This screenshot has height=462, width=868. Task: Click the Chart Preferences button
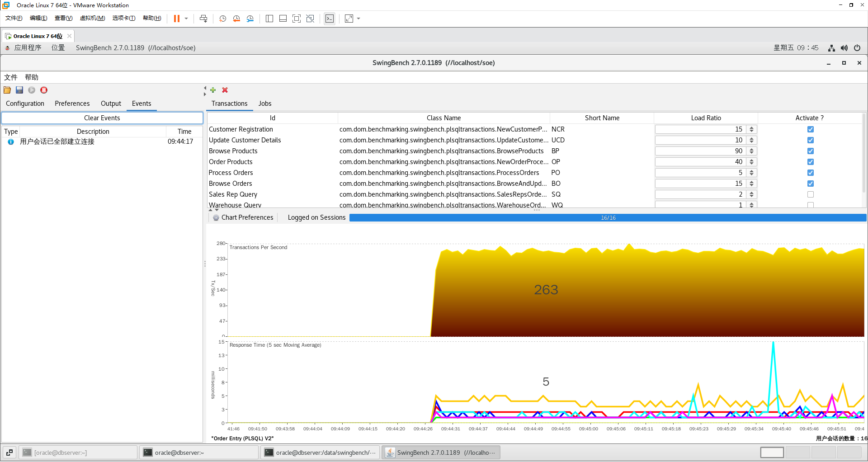pyautogui.click(x=243, y=217)
